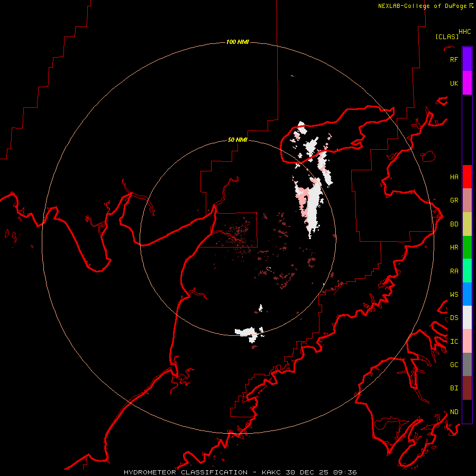Click the 50 NMI range ring label

tap(237, 140)
